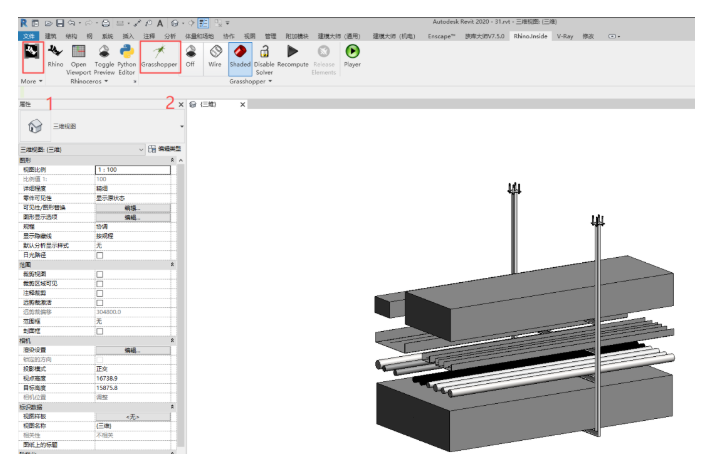The width and height of the screenshot is (715, 475).
Task: Switch to the V-Ray ribbon tab
Action: [x=565, y=35]
